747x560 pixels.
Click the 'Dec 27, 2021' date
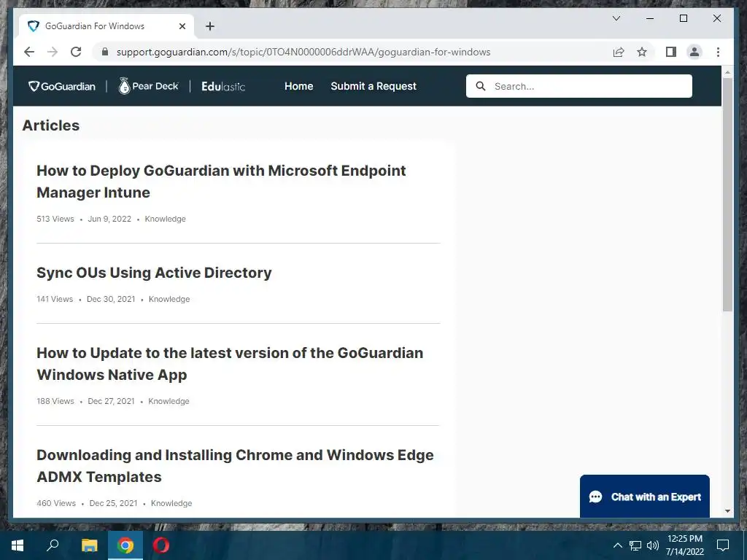click(x=111, y=402)
